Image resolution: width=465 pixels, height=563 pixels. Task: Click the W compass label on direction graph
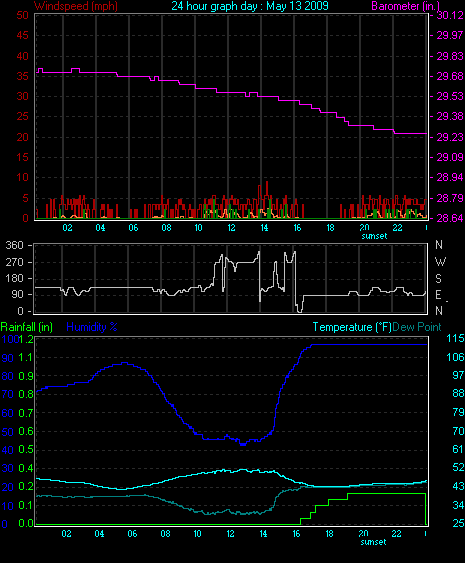(x=440, y=262)
